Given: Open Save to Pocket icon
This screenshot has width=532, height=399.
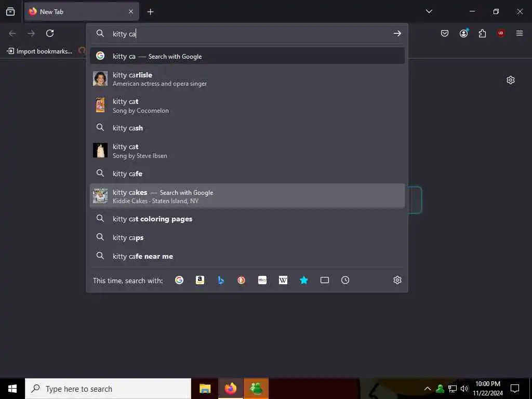Looking at the screenshot, I should tap(445, 33).
